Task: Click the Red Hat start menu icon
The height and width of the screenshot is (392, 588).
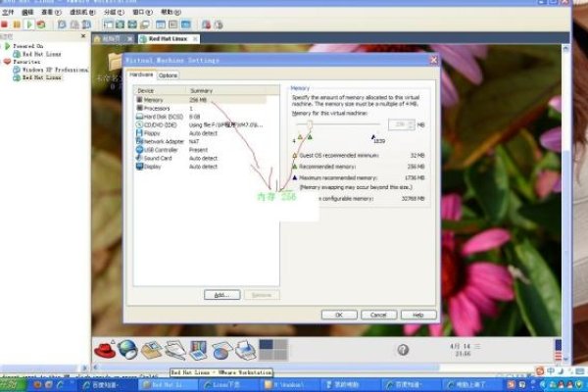Action: [106, 348]
